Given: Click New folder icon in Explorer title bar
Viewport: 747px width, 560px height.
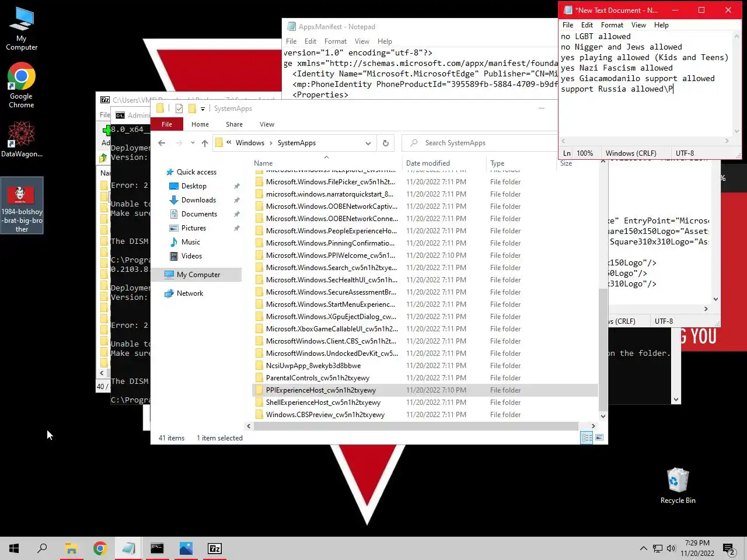Looking at the screenshot, I should [191, 108].
